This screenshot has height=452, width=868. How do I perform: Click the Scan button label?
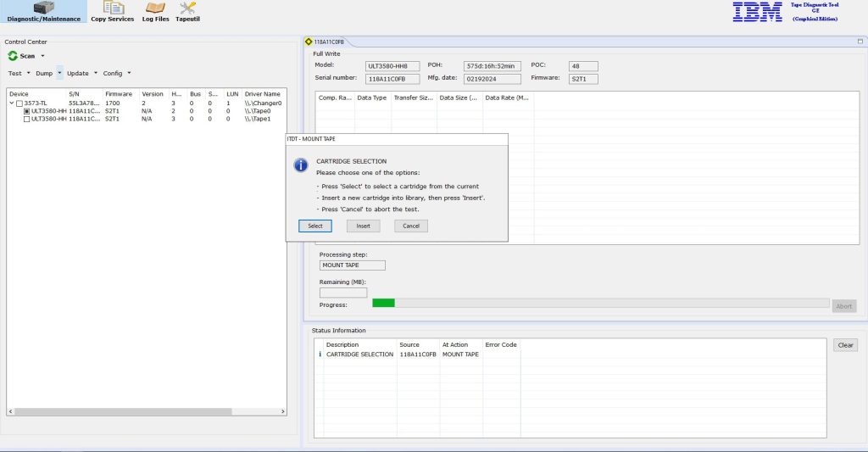(x=27, y=56)
